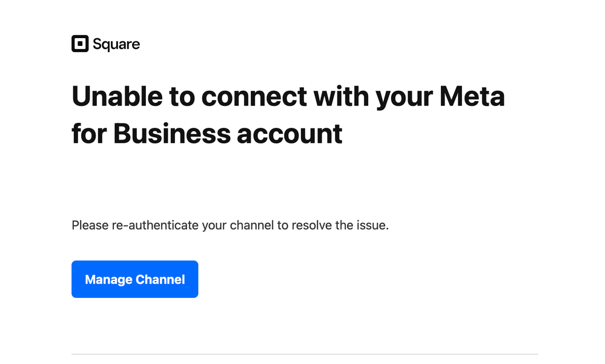The width and height of the screenshot is (605, 364).
Task: Click the horizontal divider line
Action: 305,354
